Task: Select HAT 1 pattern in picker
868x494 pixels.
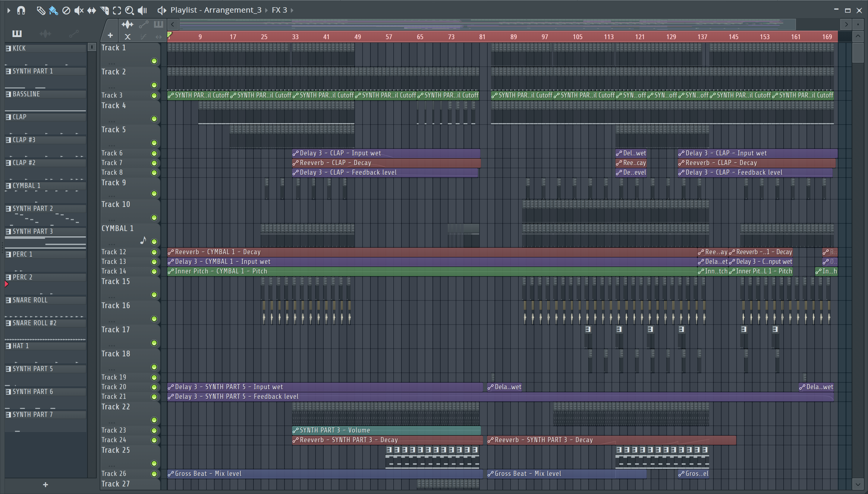Action: (45, 346)
